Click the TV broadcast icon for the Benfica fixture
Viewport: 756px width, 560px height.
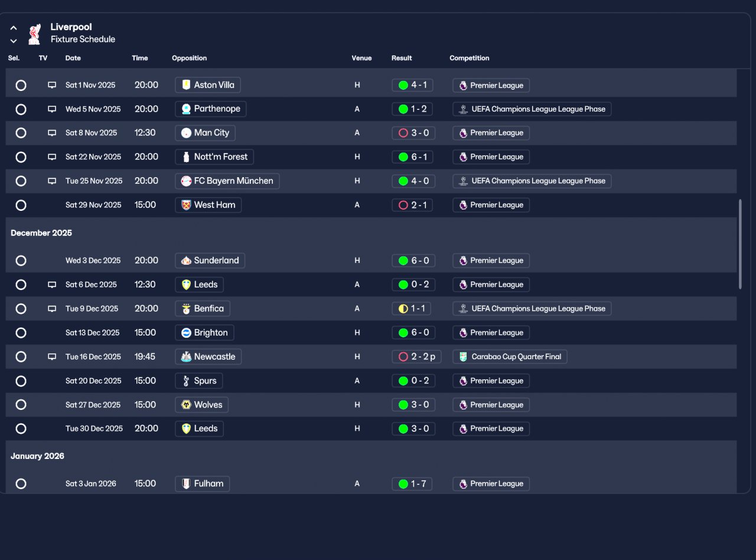click(52, 308)
